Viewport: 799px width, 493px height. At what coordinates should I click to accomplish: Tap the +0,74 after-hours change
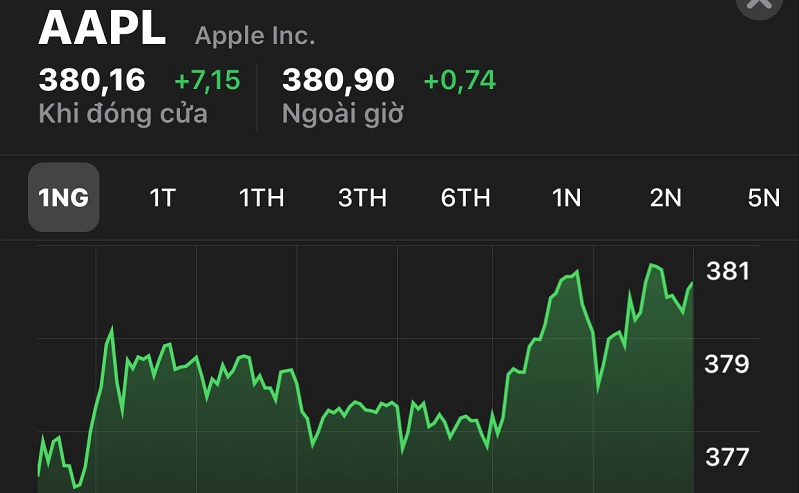459,81
